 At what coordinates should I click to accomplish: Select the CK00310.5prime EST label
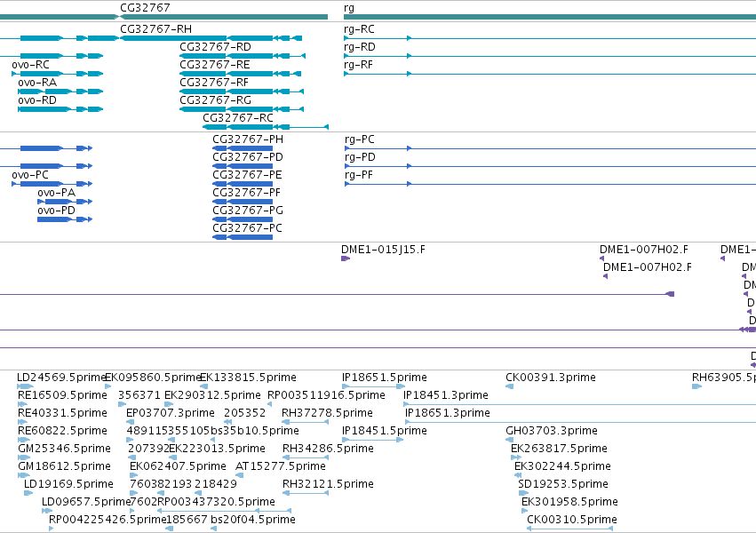point(572,520)
